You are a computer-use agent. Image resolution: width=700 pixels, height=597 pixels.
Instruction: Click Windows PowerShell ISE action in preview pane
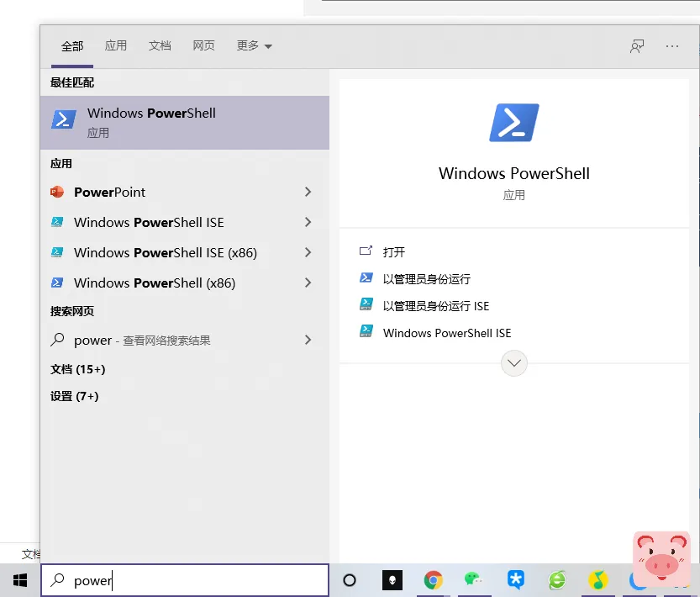(447, 333)
